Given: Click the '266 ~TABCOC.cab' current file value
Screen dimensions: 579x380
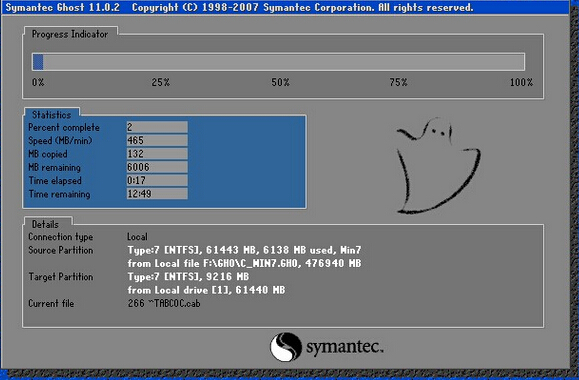Looking at the screenshot, I should coord(164,303).
